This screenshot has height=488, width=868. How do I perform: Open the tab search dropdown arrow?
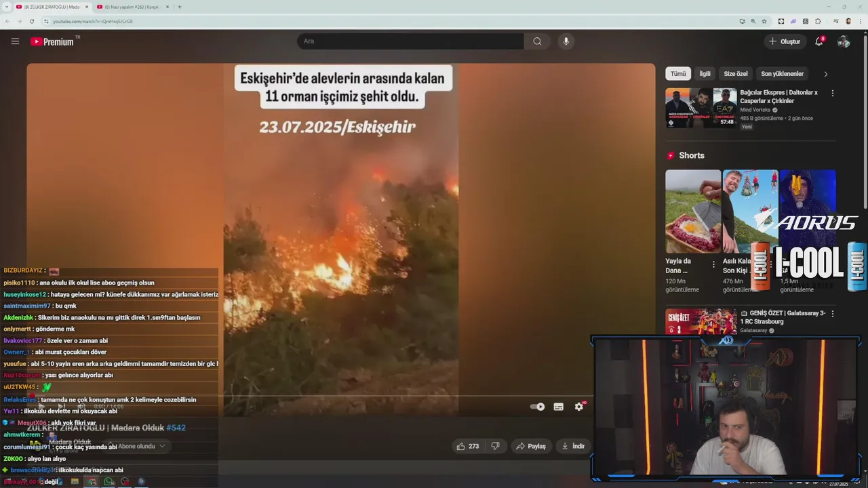pyautogui.click(x=5, y=7)
